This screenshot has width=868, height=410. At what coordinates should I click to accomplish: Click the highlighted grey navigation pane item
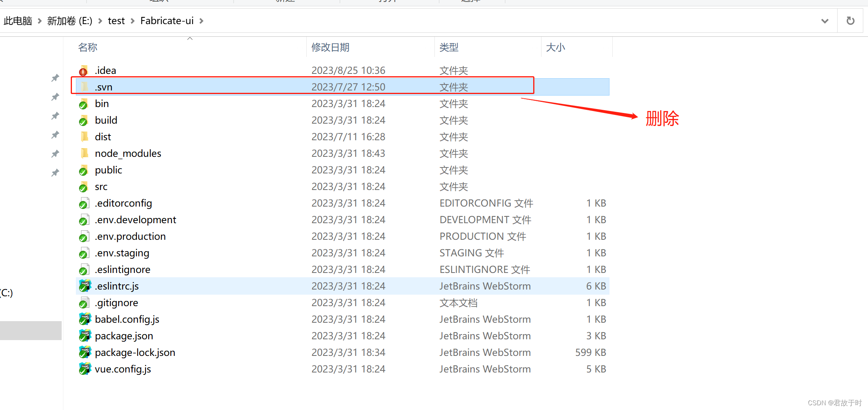31,330
